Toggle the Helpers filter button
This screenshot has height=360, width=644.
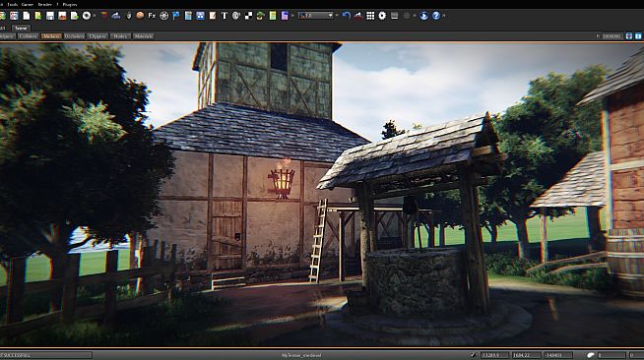click(7, 36)
